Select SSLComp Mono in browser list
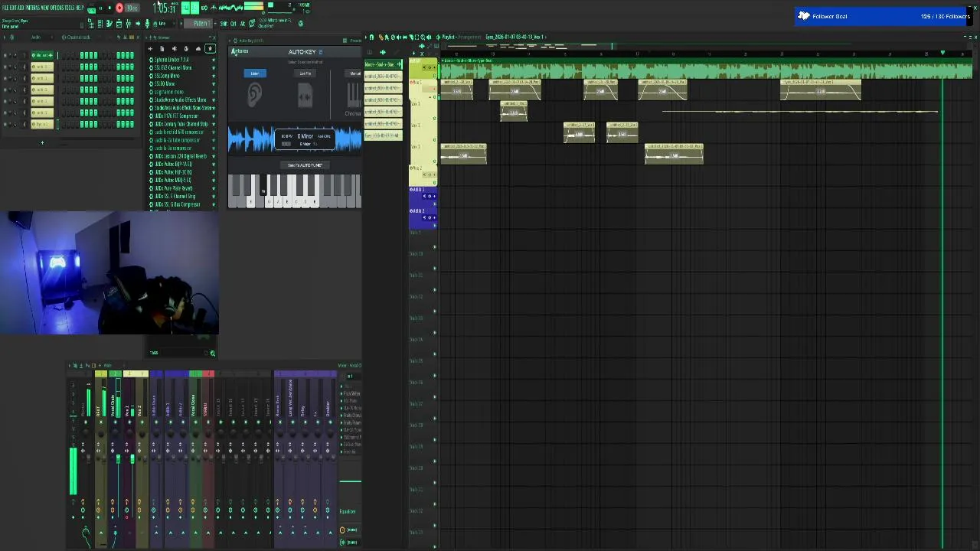 (167, 76)
